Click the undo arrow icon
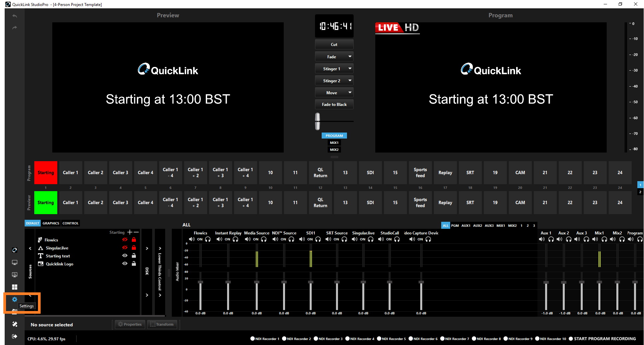 pyautogui.click(x=15, y=16)
